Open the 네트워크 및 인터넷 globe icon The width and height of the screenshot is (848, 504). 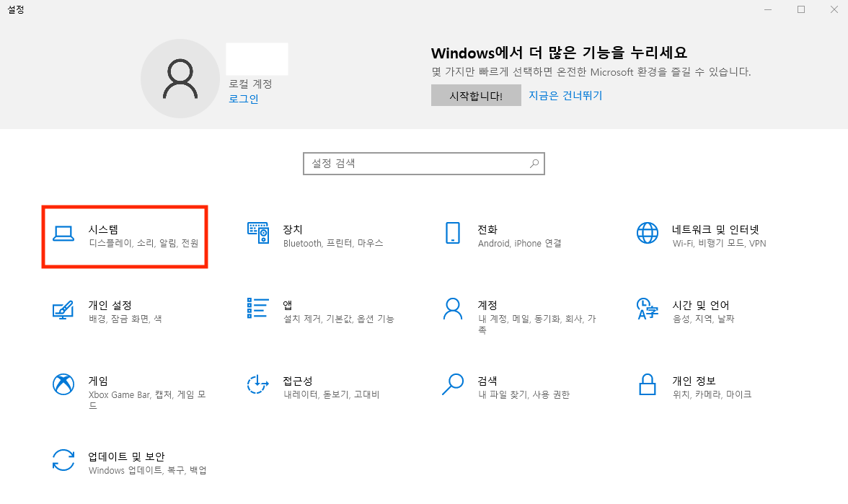pyautogui.click(x=648, y=233)
